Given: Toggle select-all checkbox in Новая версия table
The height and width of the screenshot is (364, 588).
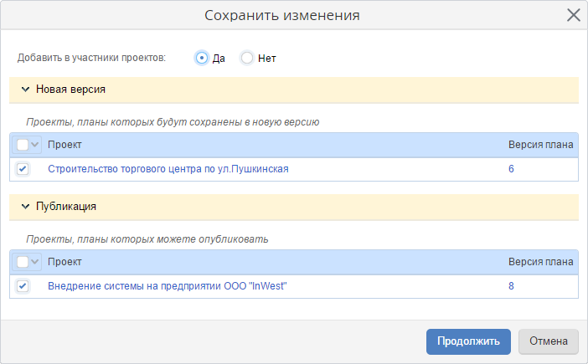Looking at the screenshot, I should point(23,145).
